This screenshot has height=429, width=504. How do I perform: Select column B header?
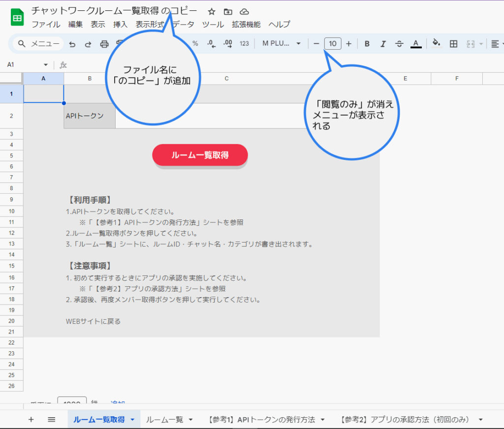click(x=90, y=78)
